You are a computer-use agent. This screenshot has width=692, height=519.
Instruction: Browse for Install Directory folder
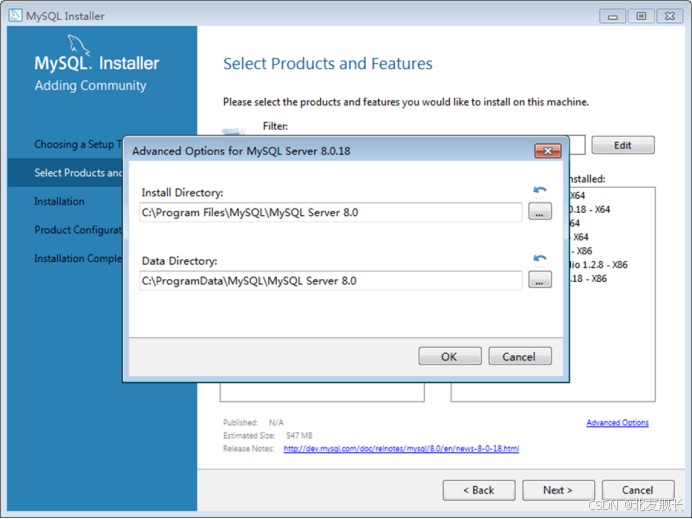[x=540, y=212]
